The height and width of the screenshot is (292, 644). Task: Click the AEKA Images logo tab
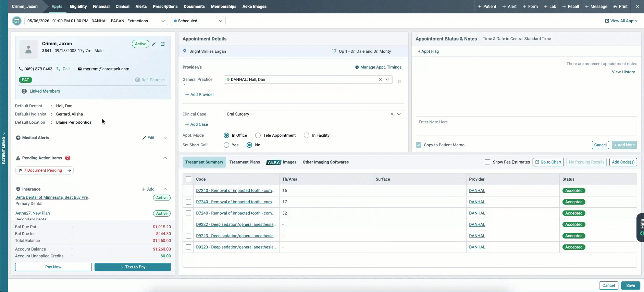[281, 162]
